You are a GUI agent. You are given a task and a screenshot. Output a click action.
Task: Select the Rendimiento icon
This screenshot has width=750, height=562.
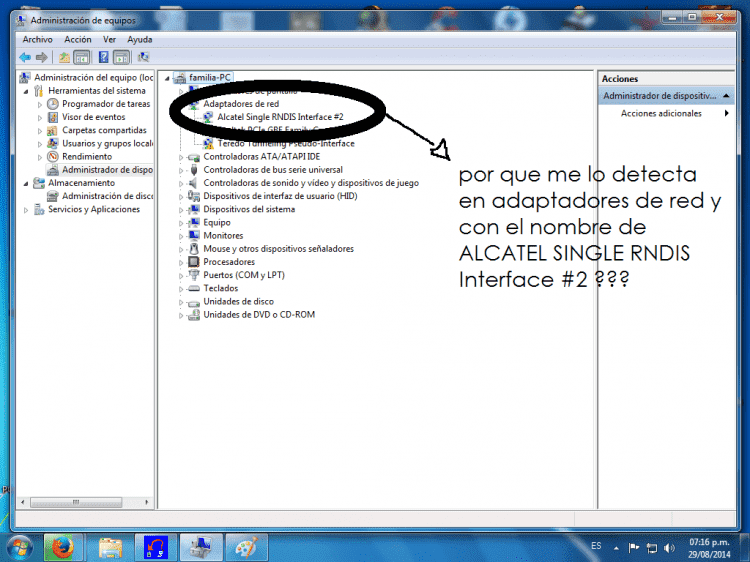coord(53,156)
